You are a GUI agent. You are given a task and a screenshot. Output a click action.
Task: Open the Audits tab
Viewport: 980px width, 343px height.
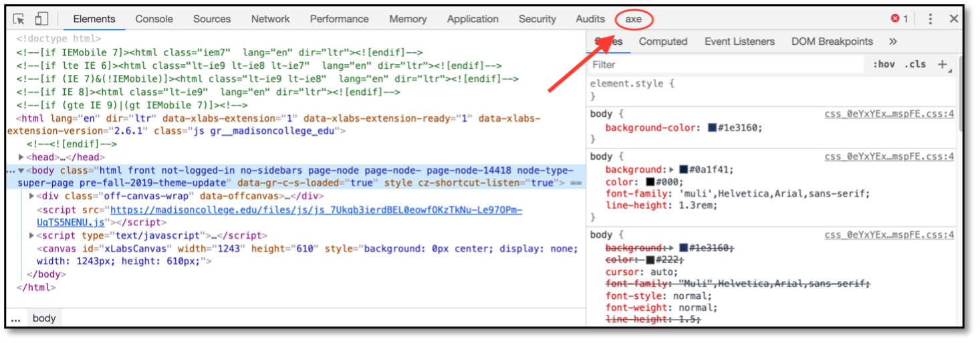click(x=590, y=19)
